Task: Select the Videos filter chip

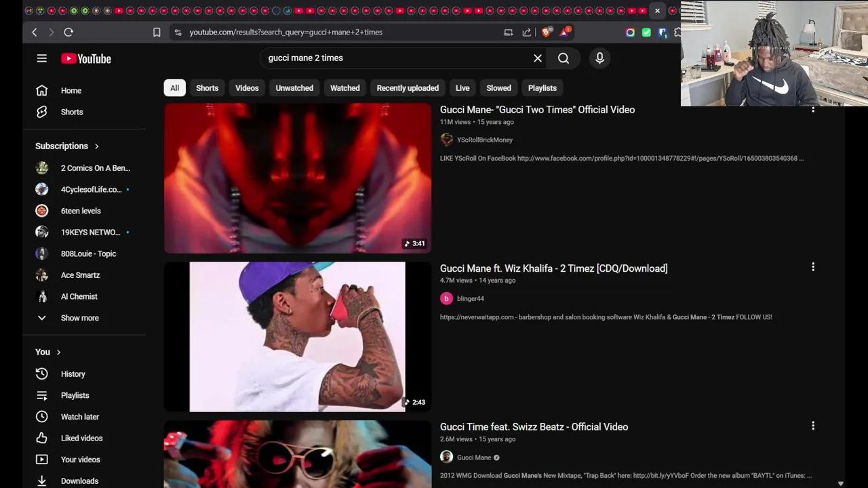Action: click(x=247, y=88)
